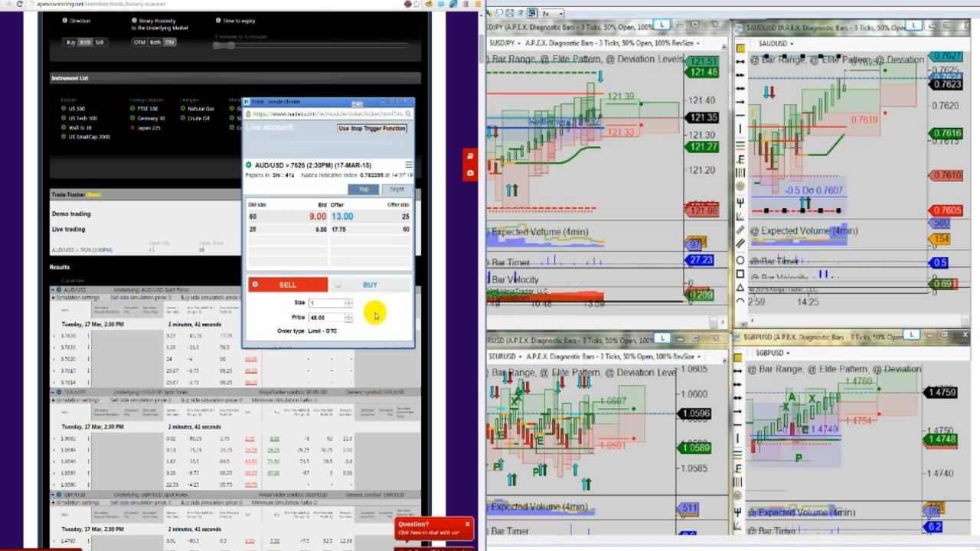
Task: Click the 9.00 bid price in ticket
Action: [318, 217]
